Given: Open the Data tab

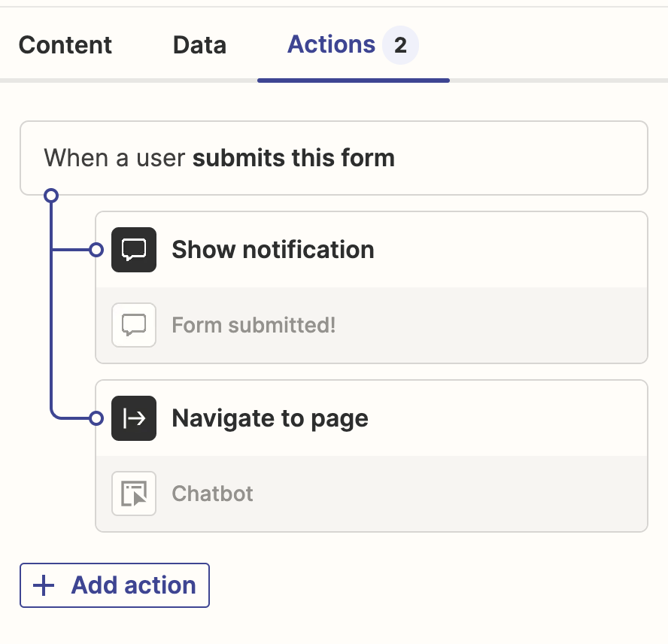Looking at the screenshot, I should click(x=199, y=45).
